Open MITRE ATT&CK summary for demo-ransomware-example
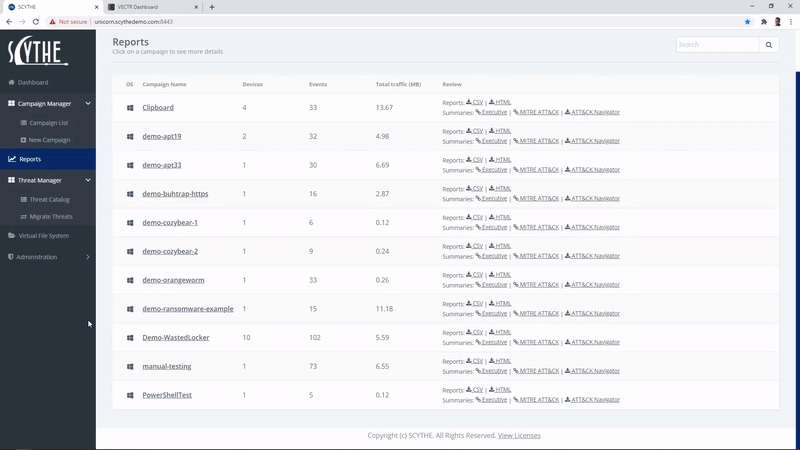Screen dimensions: 800x450 (x=536, y=314)
